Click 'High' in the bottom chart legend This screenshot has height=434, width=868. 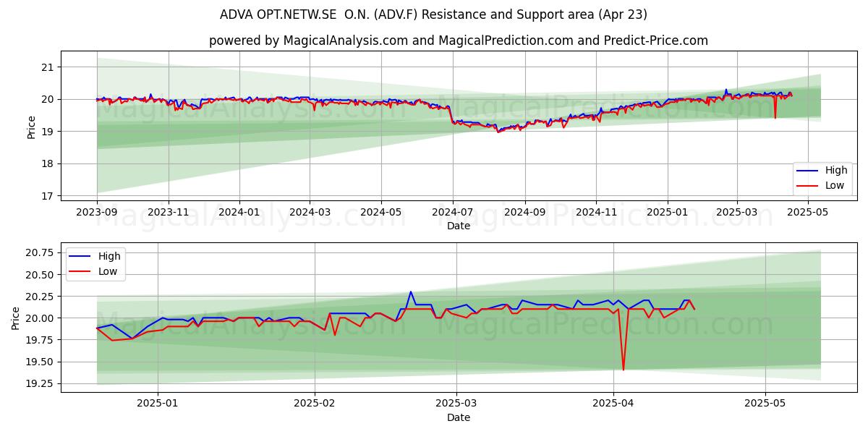click(109, 256)
